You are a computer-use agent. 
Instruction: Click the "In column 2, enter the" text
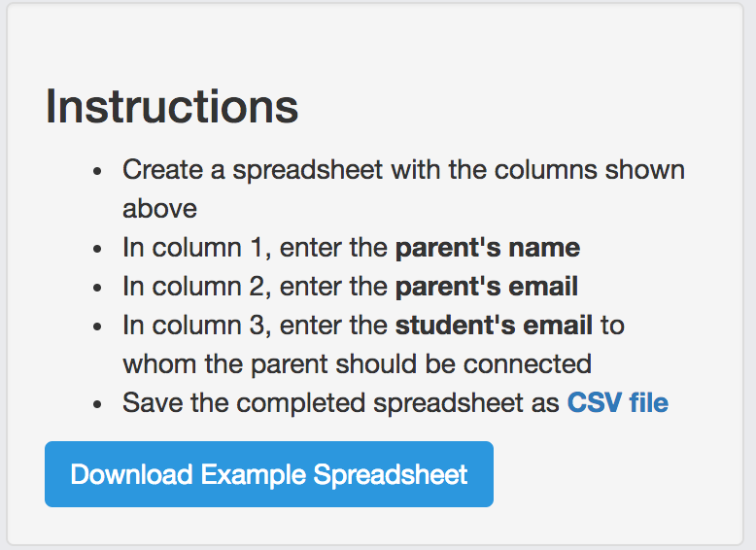coord(255,287)
